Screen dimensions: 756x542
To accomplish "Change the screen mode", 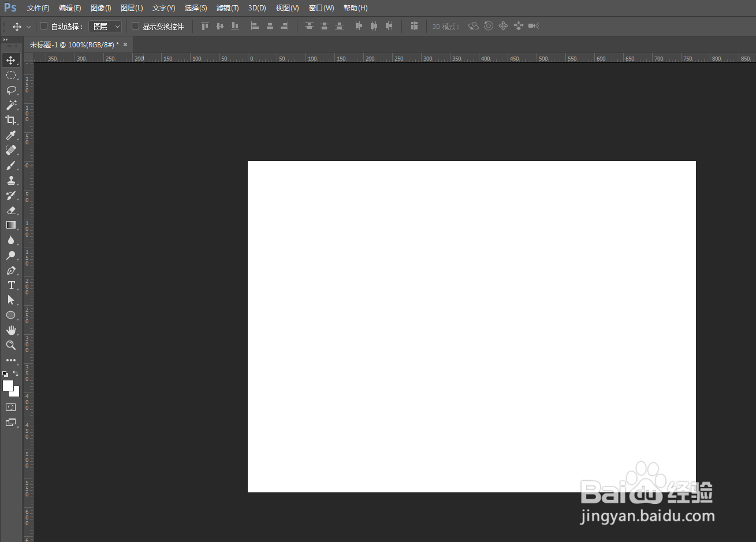I will point(11,423).
